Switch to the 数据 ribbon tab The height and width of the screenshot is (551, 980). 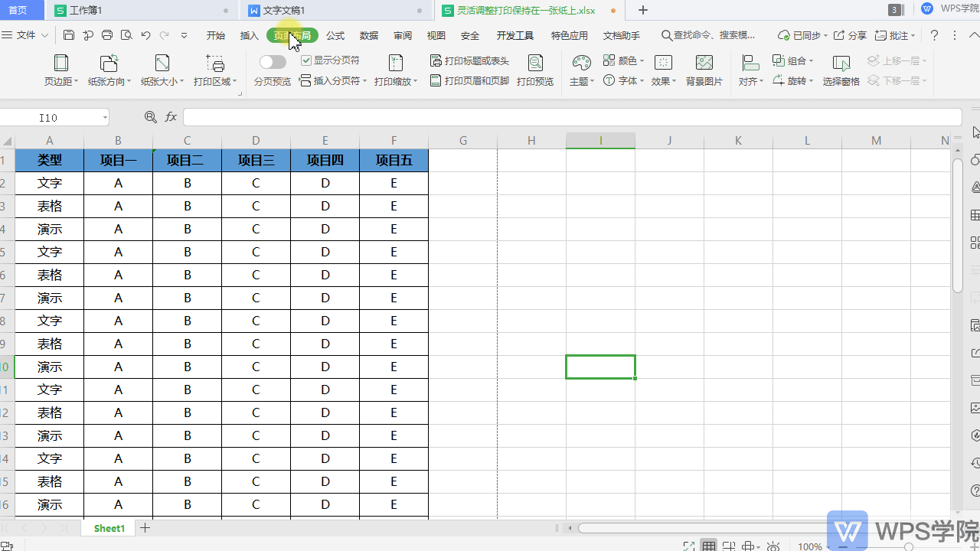[x=368, y=34]
